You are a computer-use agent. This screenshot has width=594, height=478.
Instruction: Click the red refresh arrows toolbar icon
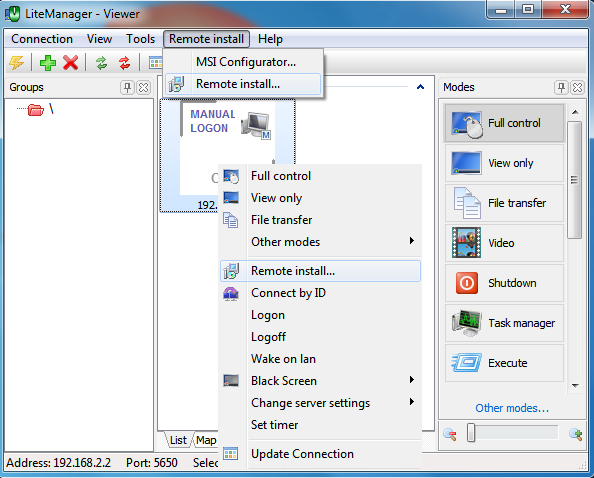[x=124, y=62]
